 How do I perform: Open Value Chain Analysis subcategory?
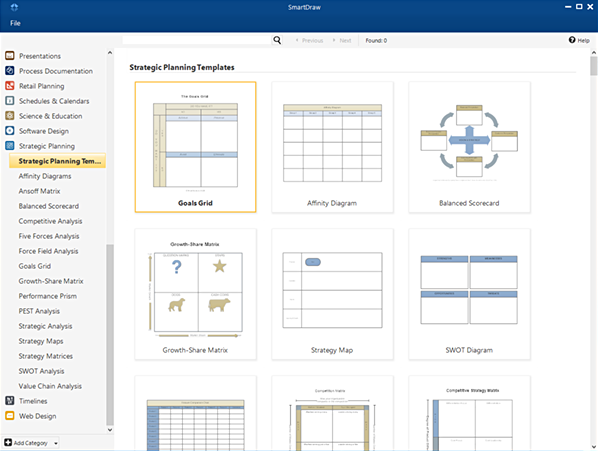(50, 386)
